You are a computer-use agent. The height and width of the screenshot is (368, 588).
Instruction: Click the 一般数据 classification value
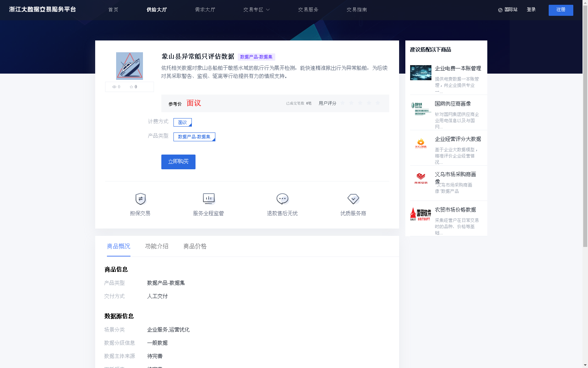click(157, 343)
